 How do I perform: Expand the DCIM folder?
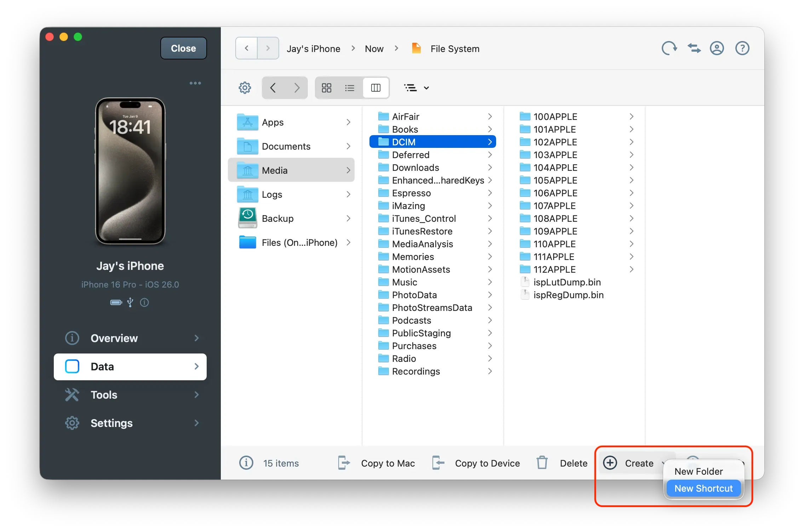(x=490, y=141)
